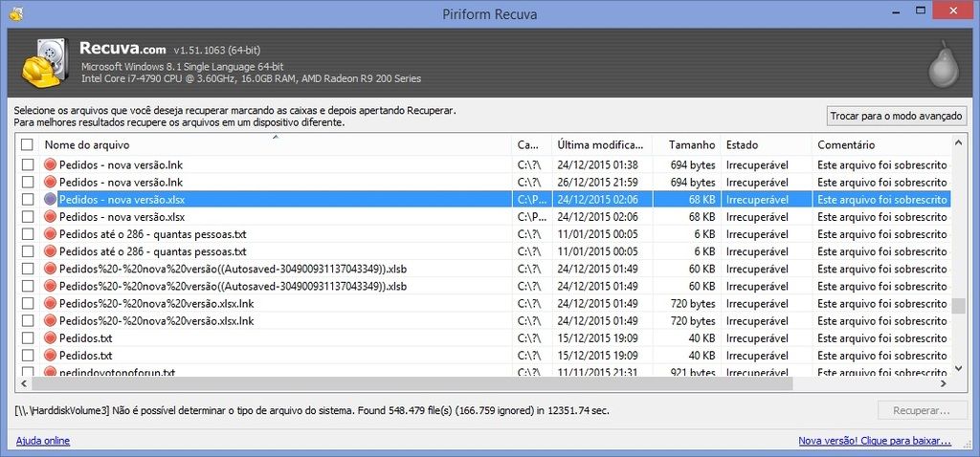Click the 921 bytes size cell

693,372
